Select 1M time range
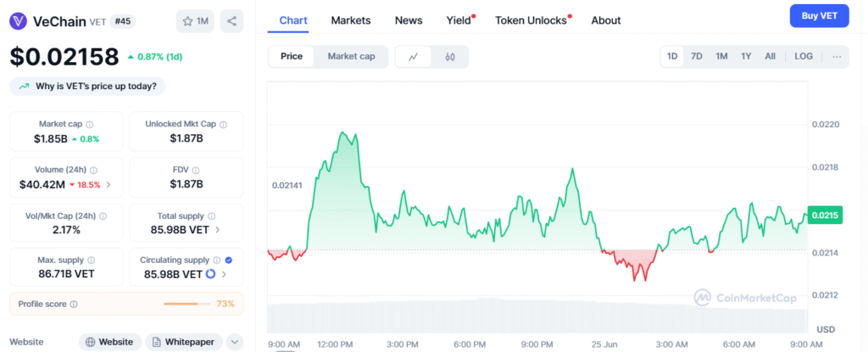Image resolution: width=868 pixels, height=352 pixels. (721, 57)
